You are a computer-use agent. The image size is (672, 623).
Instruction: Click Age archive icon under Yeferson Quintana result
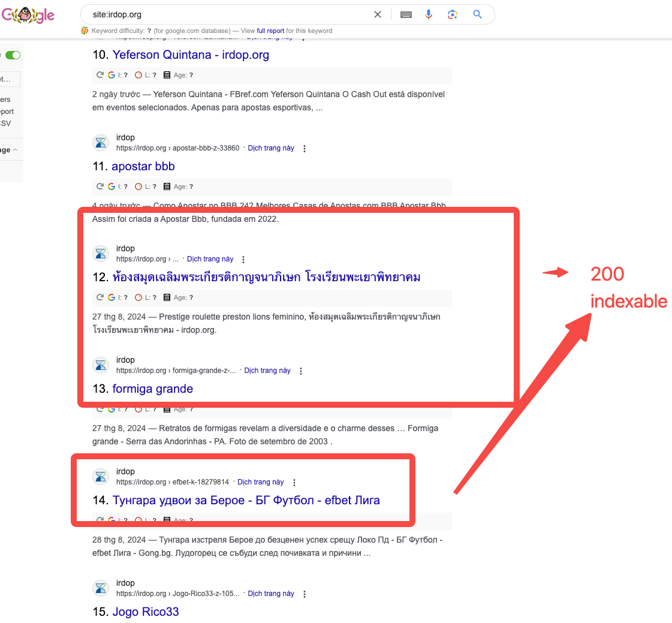(x=167, y=75)
